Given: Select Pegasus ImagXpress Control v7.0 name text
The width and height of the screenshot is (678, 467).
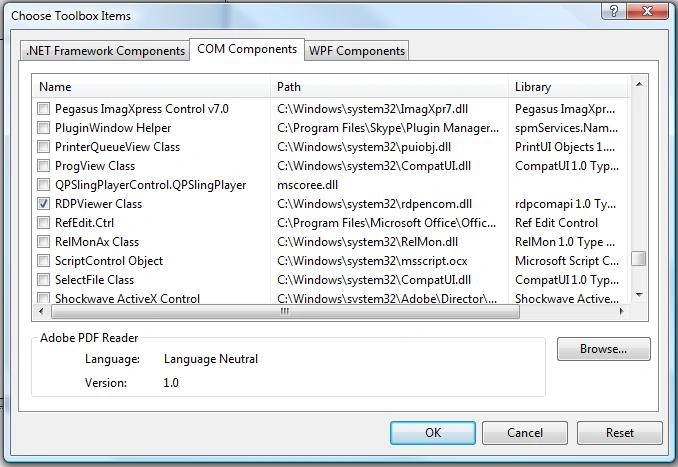Looking at the screenshot, I should click(x=142, y=109).
